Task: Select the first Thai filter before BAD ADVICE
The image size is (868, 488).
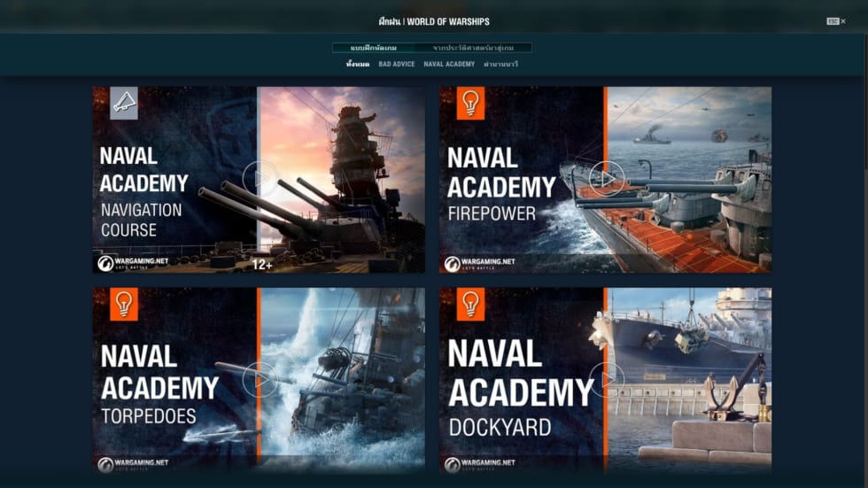Action: click(358, 65)
